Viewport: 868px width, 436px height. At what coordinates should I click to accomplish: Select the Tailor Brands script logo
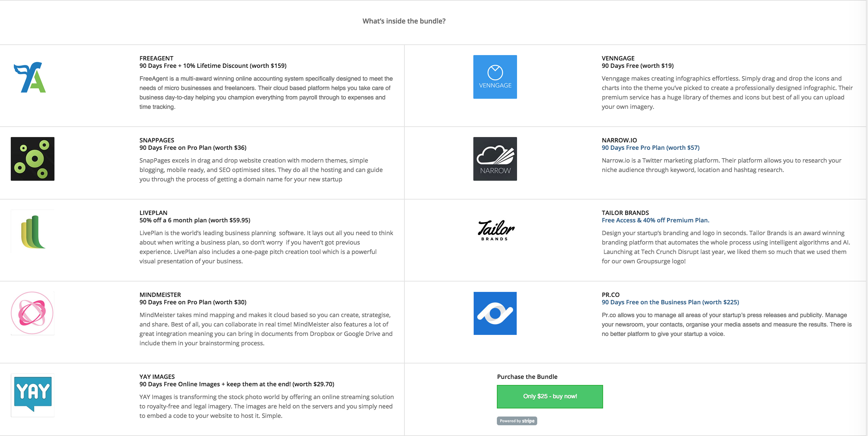click(495, 230)
